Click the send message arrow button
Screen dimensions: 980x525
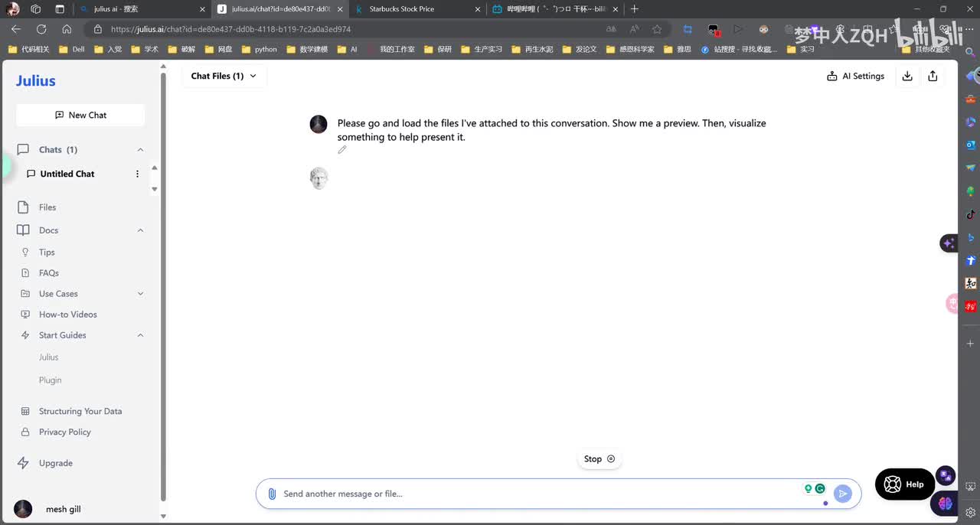point(842,494)
